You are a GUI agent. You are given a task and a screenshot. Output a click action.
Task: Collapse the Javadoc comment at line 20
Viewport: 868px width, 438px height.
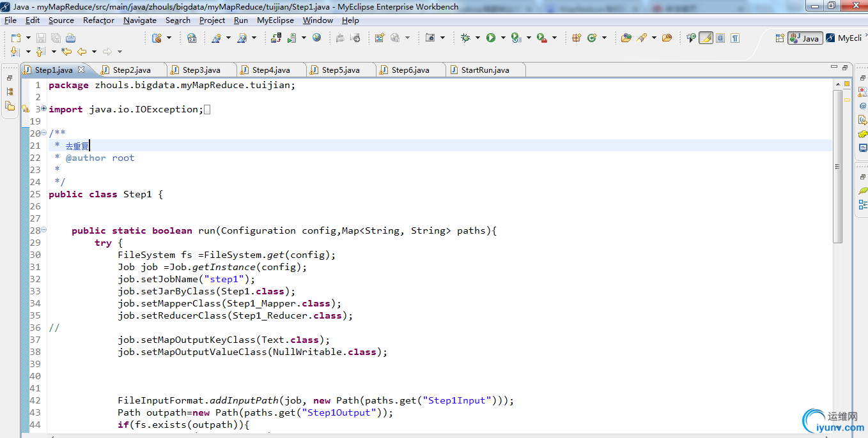coord(44,133)
